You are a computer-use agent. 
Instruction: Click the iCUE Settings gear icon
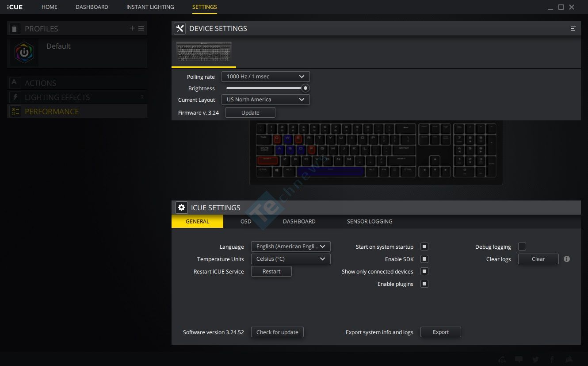pos(181,207)
